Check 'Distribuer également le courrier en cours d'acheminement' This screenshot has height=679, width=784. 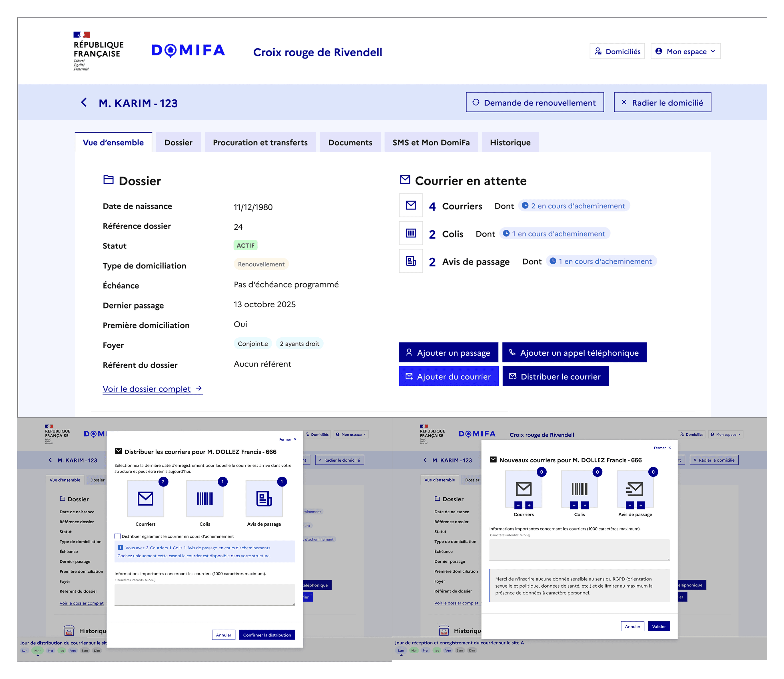coord(117,536)
